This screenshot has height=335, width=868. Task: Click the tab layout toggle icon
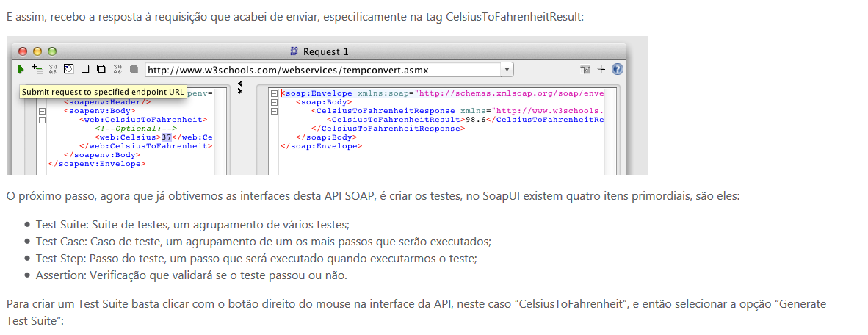(586, 69)
